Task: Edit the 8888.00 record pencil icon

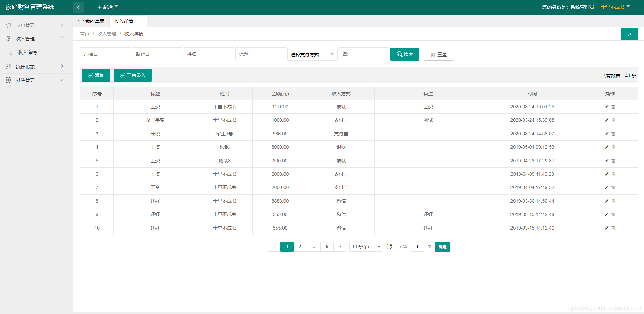Action: pos(607,201)
